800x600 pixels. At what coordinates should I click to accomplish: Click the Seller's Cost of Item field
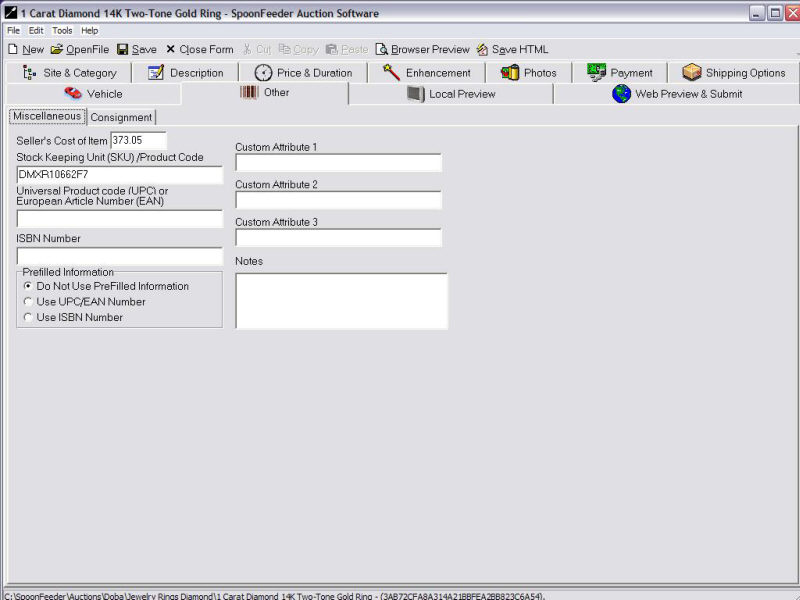tap(138, 141)
